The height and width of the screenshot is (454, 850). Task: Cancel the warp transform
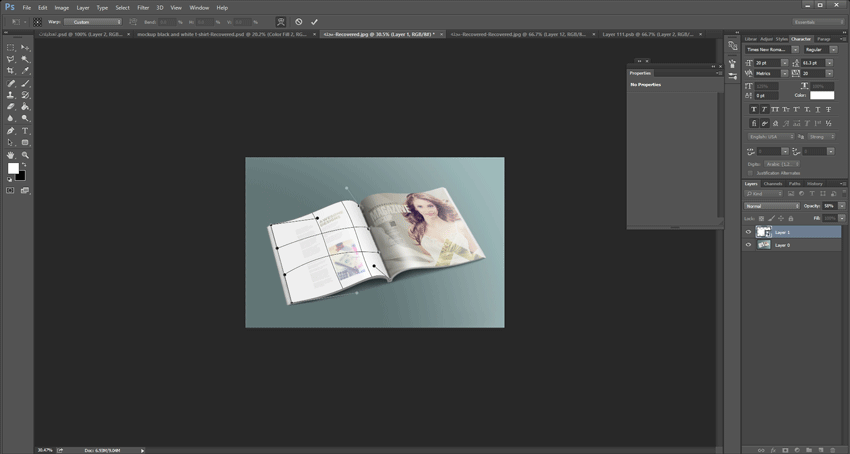299,22
